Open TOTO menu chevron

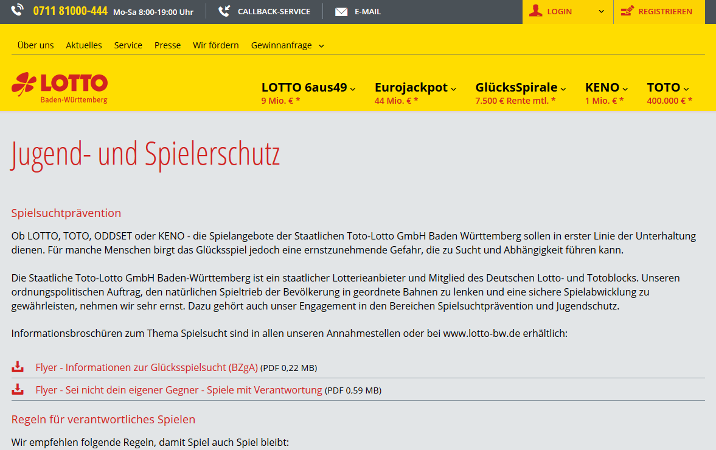coord(686,89)
